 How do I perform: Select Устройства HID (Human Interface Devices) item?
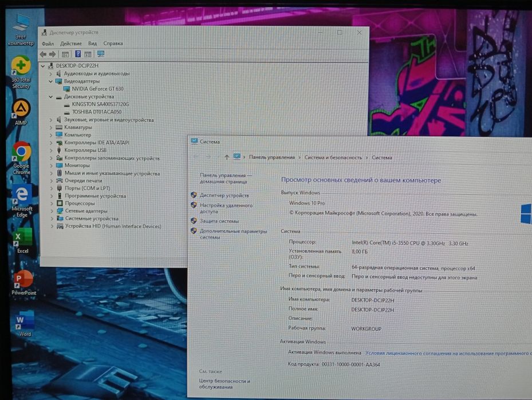(113, 226)
